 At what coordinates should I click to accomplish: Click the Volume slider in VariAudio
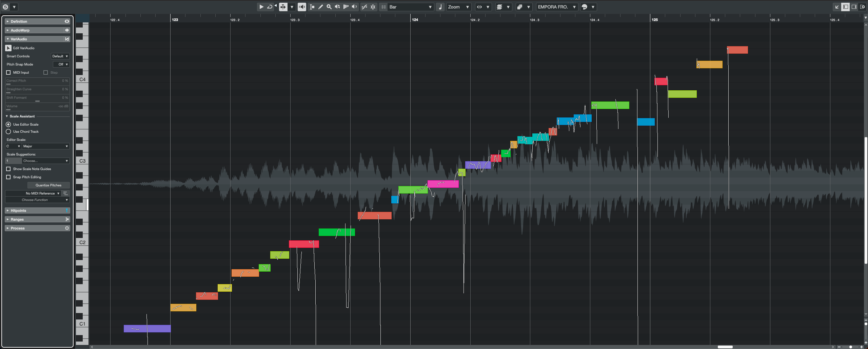(x=37, y=107)
